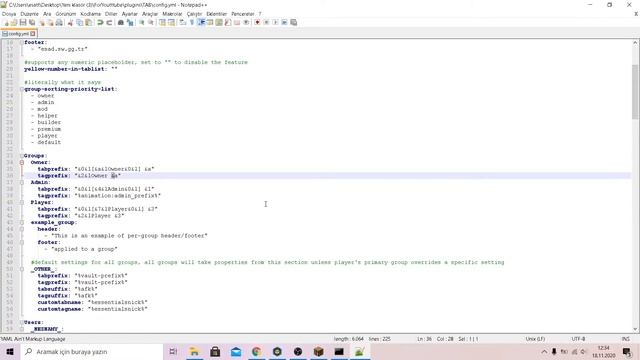This screenshot has width=640, height=360.
Task: Click the Zoom In toolbar icon
Action: click(142, 22)
